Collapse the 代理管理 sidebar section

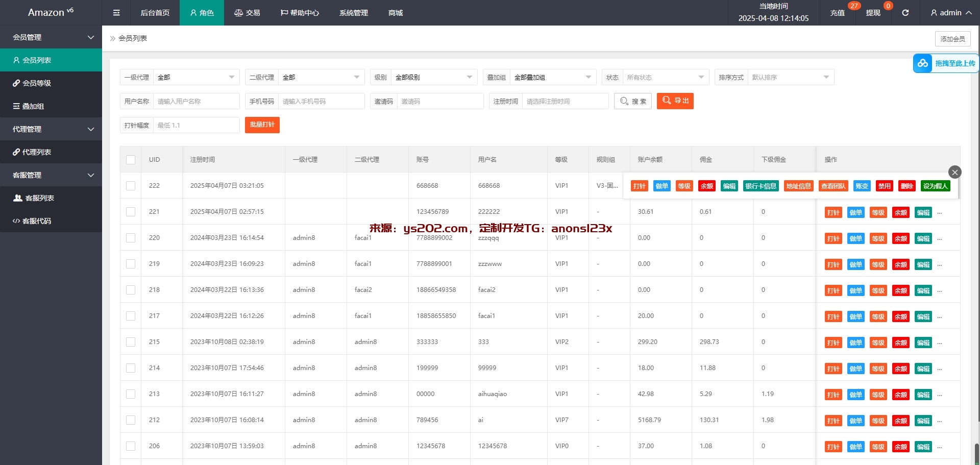point(51,129)
